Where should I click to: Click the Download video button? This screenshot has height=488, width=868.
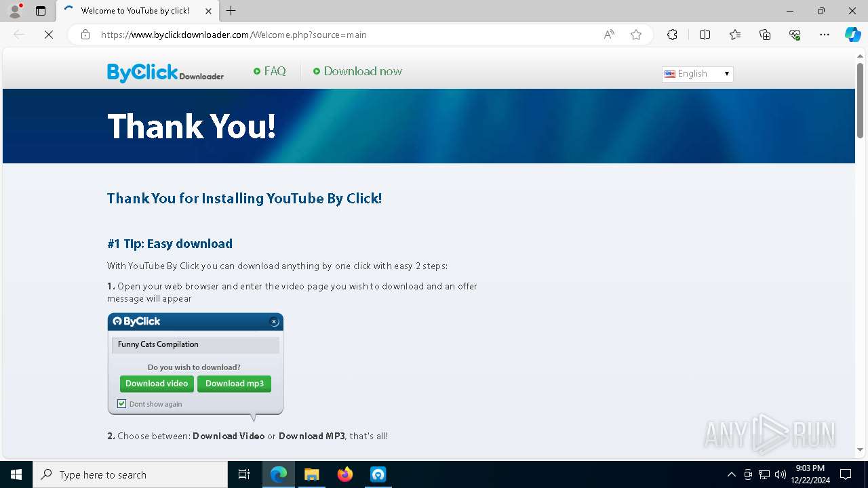click(157, 384)
